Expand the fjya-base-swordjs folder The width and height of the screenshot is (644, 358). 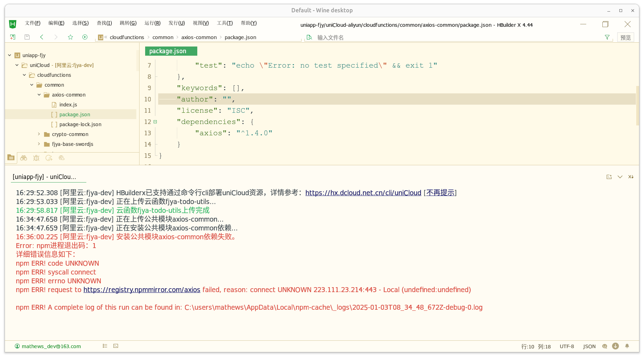(39, 144)
